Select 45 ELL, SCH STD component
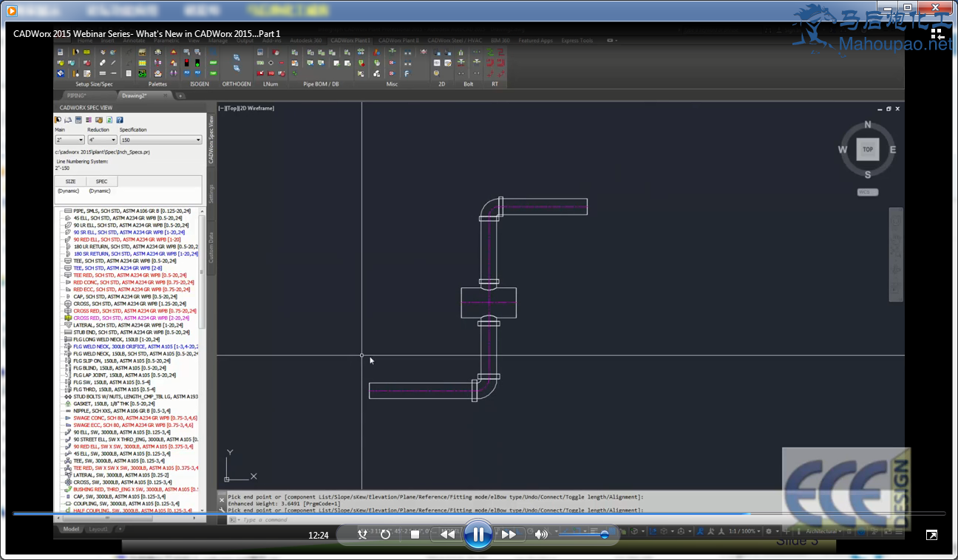This screenshot has width=958, height=560. click(x=123, y=218)
